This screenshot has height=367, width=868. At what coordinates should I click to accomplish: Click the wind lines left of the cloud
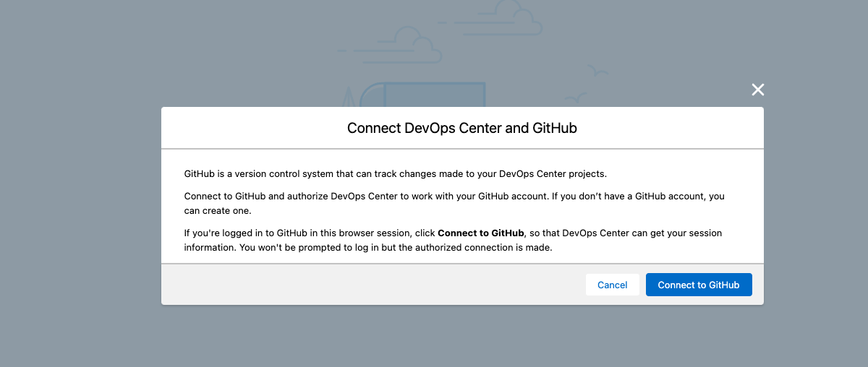click(x=354, y=51)
